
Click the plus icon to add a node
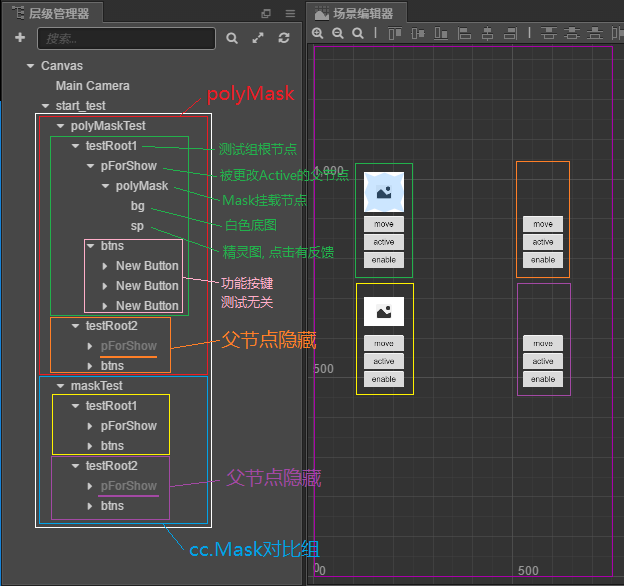pyautogui.click(x=19, y=38)
